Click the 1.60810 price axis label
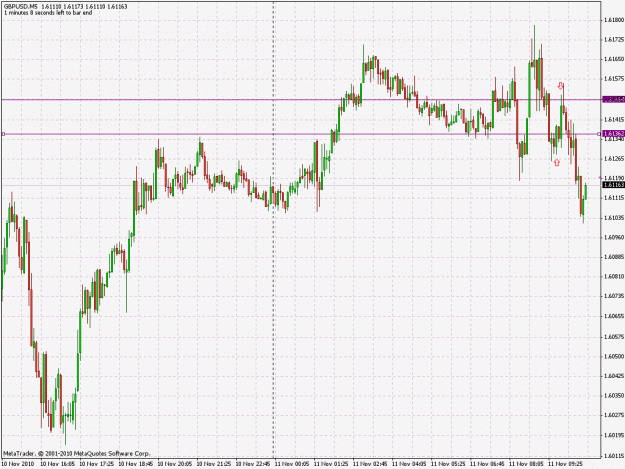 (x=614, y=277)
